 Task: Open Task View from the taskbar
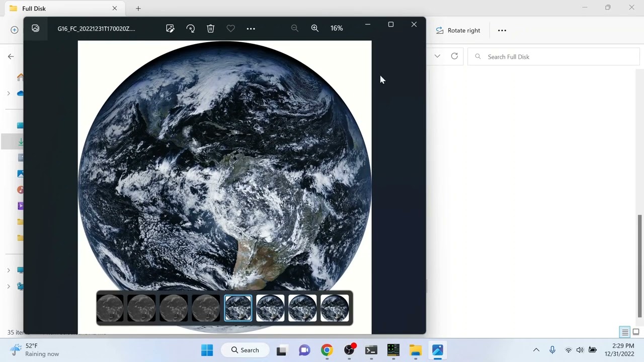tap(281, 350)
